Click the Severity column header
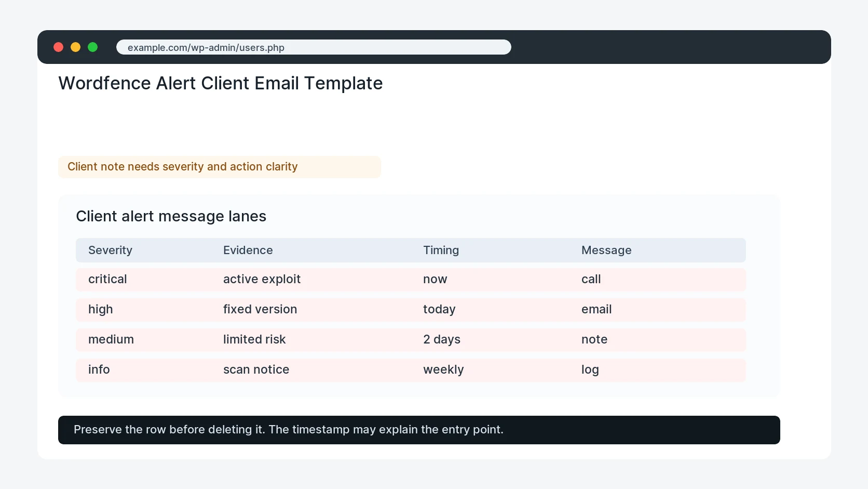The height and width of the screenshot is (489, 868). click(110, 250)
